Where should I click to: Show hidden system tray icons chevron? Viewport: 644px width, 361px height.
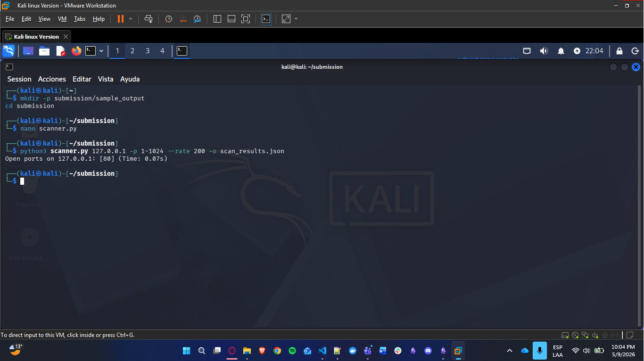click(510, 351)
